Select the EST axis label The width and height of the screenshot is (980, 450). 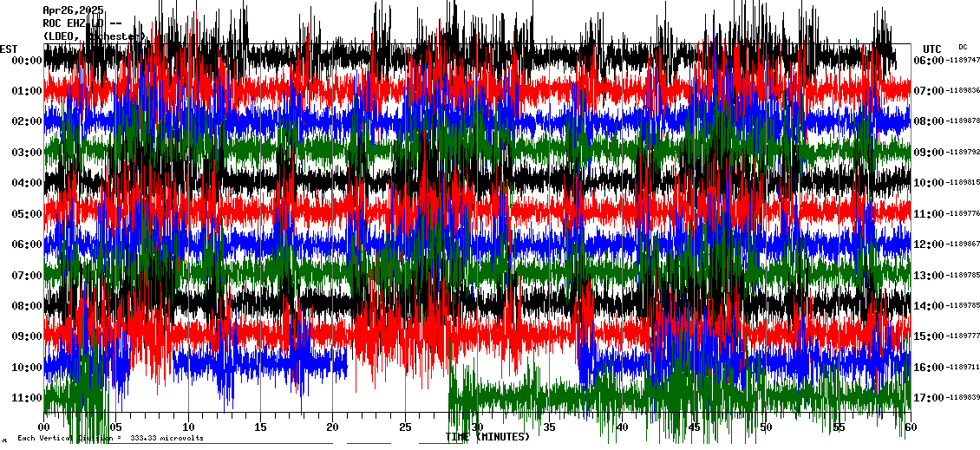[x=9, y=49]
